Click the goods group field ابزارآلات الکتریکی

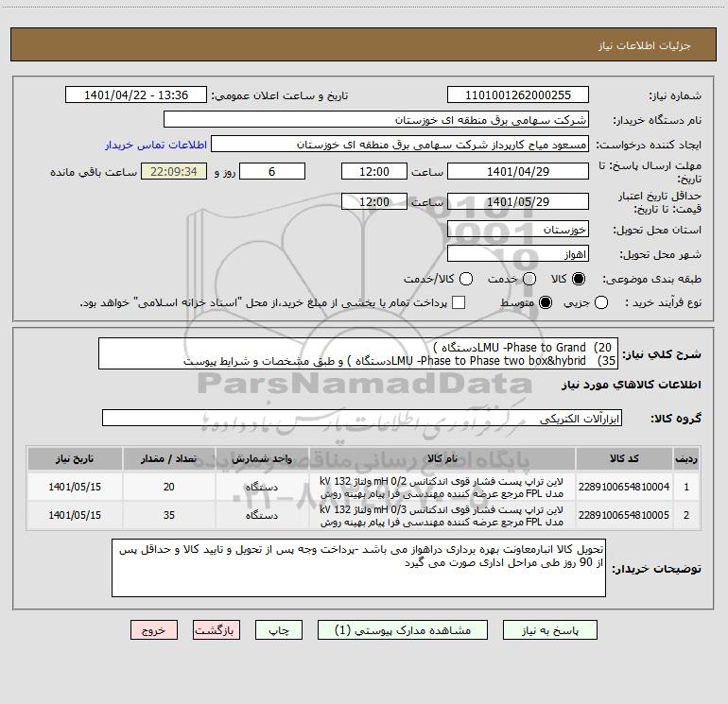[362, 418]
